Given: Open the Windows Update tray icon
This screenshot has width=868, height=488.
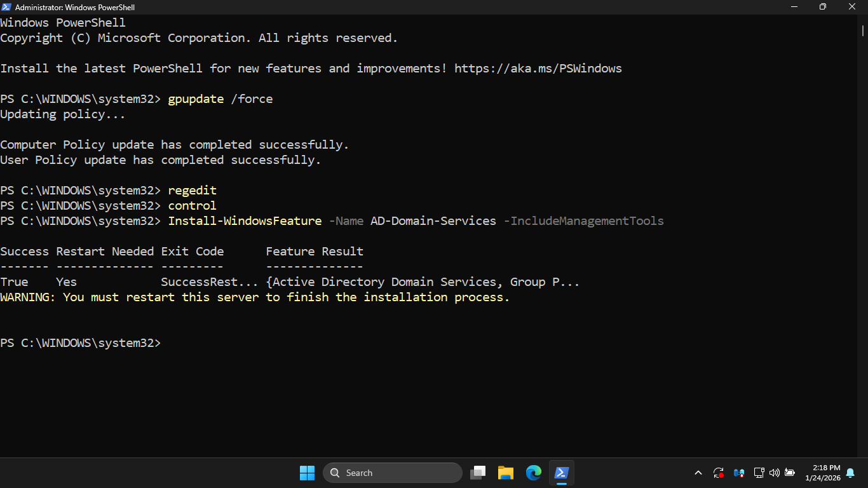Looking at the screenshot, I should (719, 473).
